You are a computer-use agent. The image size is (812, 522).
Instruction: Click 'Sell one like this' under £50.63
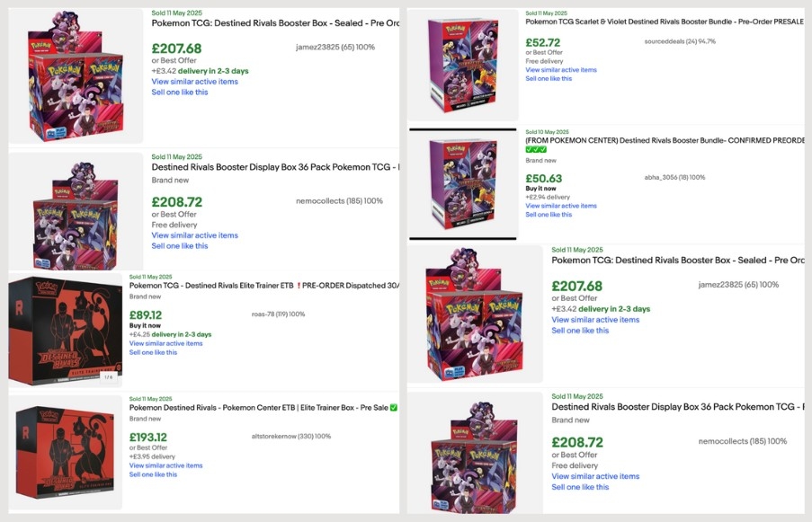point(549,215)
